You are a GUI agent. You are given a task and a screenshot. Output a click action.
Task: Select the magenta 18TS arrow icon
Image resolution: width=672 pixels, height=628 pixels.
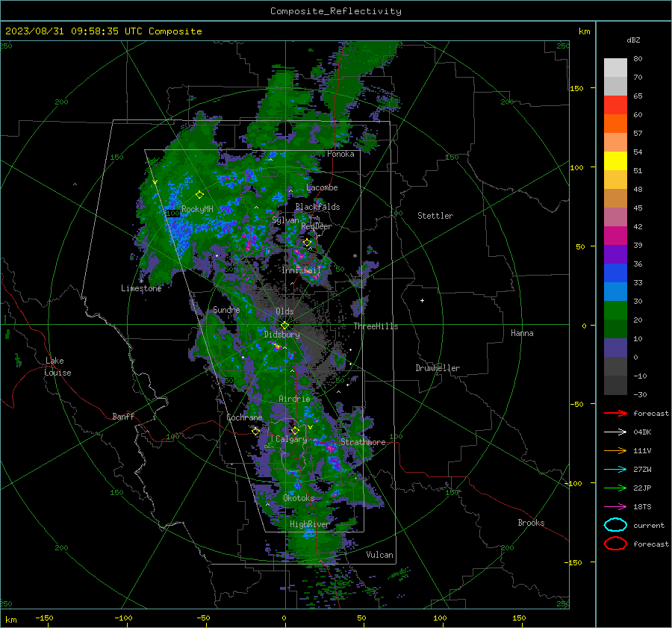[615, 507]
